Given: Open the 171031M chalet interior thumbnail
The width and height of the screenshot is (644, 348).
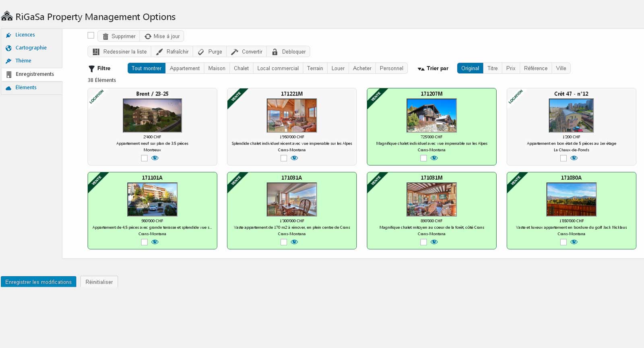Looking at the screenshot, I should click(x=431, y=199).
